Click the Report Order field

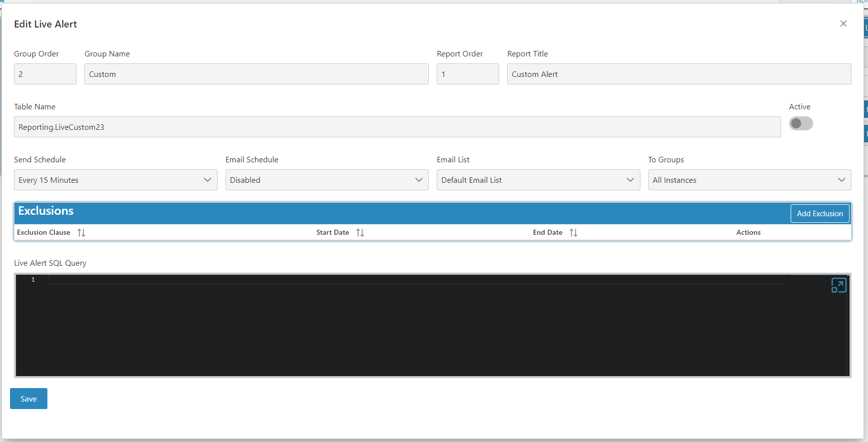tap(468, 74)
